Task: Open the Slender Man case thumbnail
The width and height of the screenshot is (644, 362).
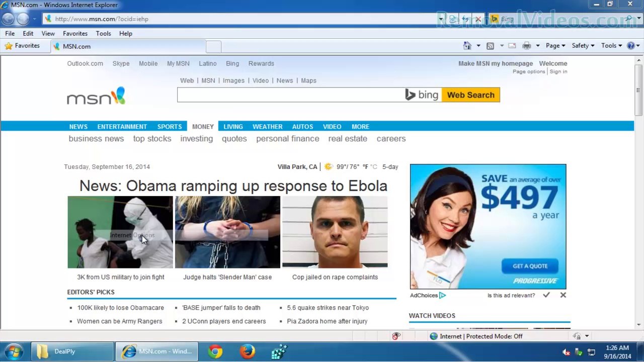Action: coord(227,232)
